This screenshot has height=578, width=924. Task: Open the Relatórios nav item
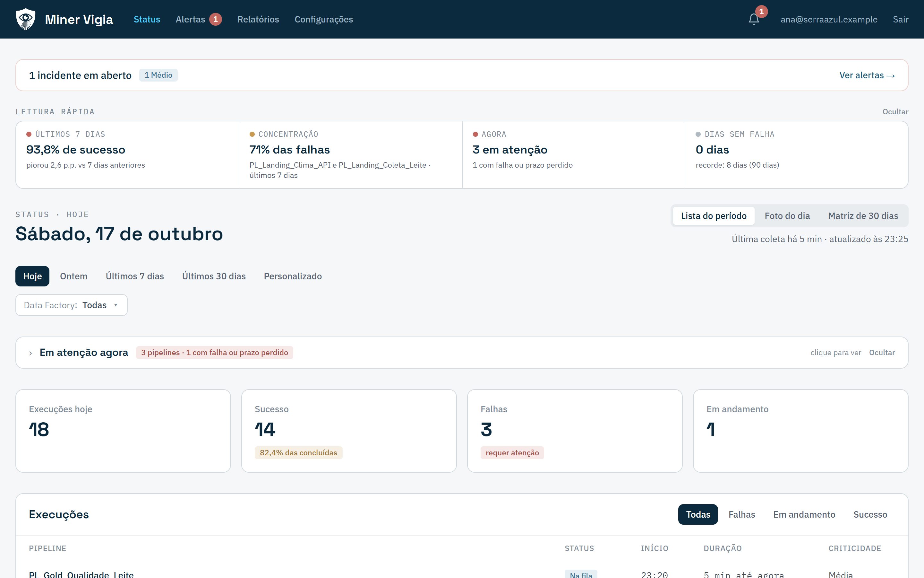click(258, 19)
